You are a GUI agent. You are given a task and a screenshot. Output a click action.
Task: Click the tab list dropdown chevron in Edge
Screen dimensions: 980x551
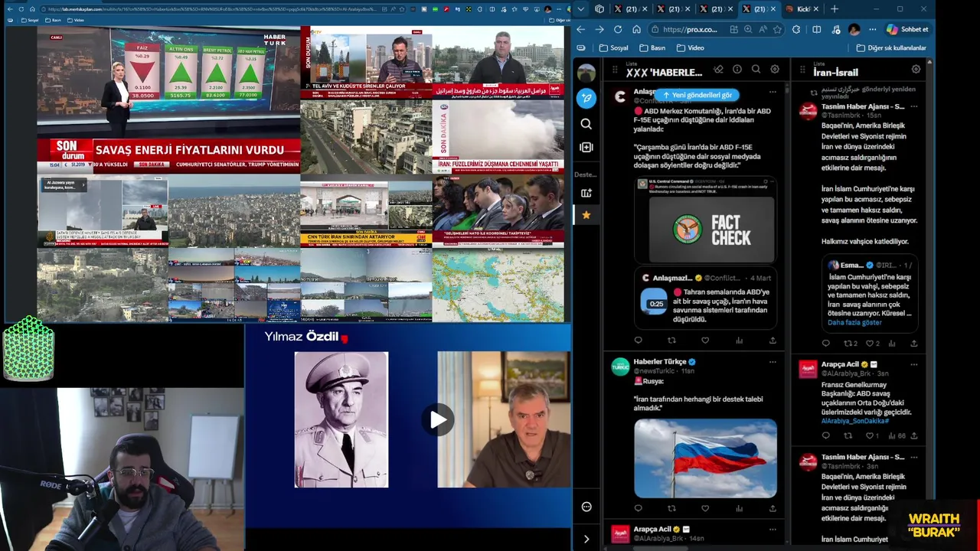point(581,9)
